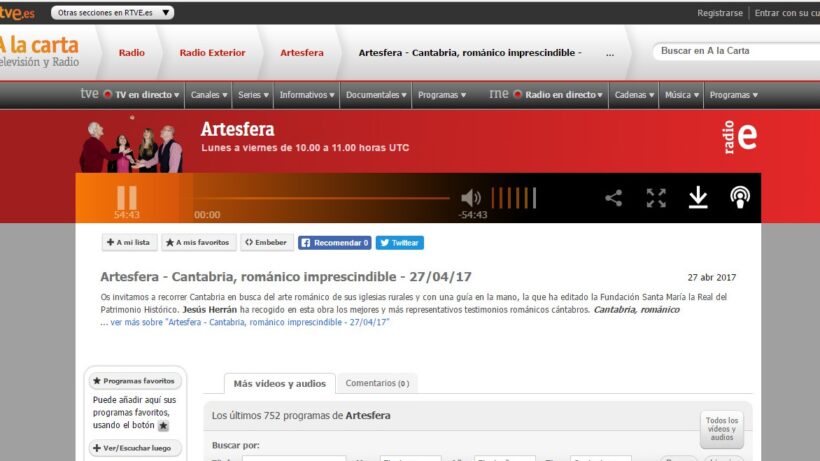
Task: Expand the Cadenas dropdown
Action: click(634, 95)
